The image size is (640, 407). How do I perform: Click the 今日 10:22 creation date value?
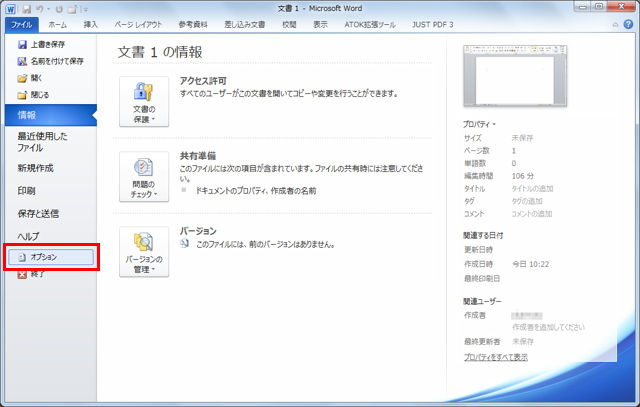point(531,265)
